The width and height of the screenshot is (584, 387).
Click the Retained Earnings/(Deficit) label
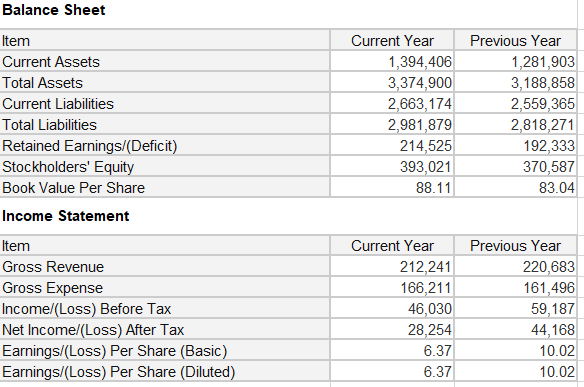pos(89,146)
